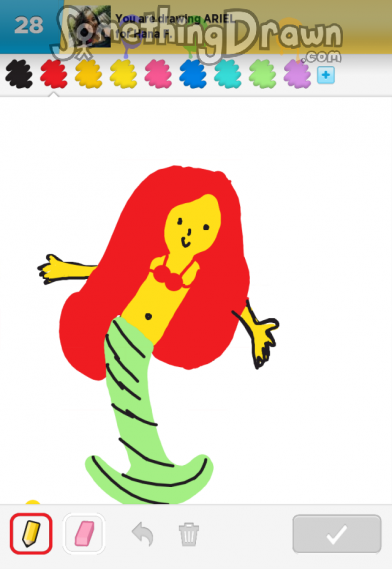Select the light green color swatch
392x569 pixels.
pos(262,74)
